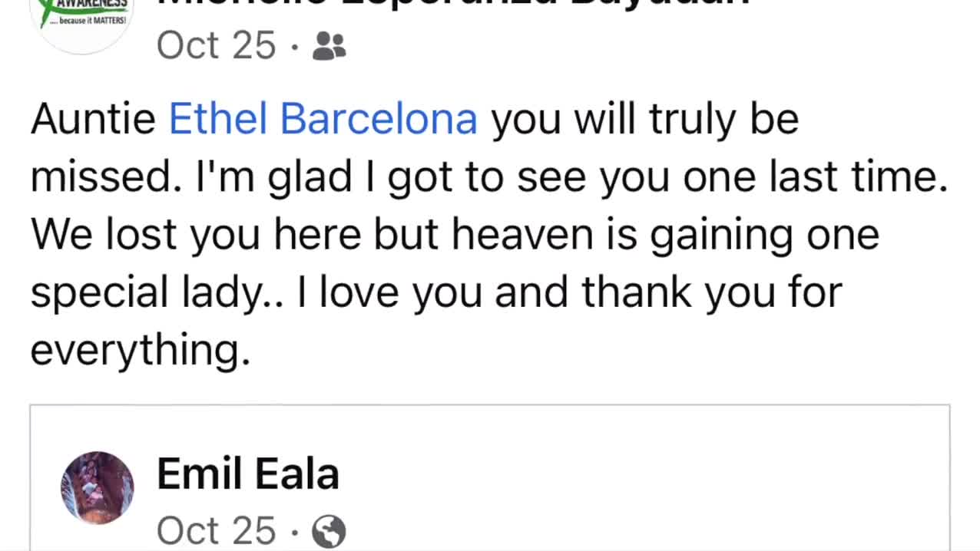
Task: Click the text "you will truly be"
Action: tap(644, 120)
